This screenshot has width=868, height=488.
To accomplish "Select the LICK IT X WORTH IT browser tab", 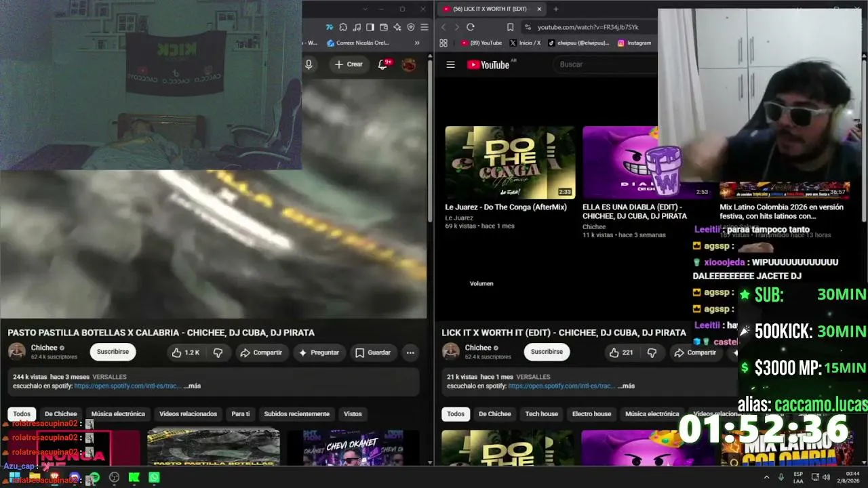I will pos(492,9).
